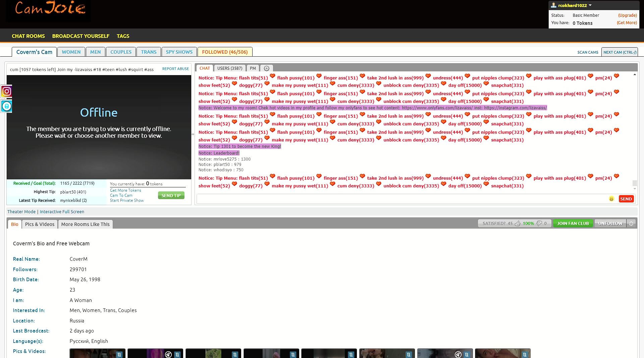Switch to the Pics & Videos tab
This screenshot has height=358, width=644.
40,224
